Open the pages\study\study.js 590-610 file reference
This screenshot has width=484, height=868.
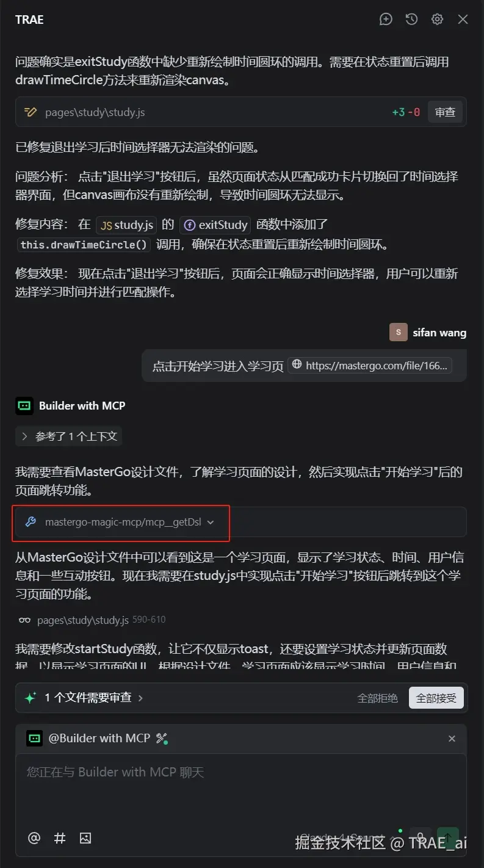92,620
